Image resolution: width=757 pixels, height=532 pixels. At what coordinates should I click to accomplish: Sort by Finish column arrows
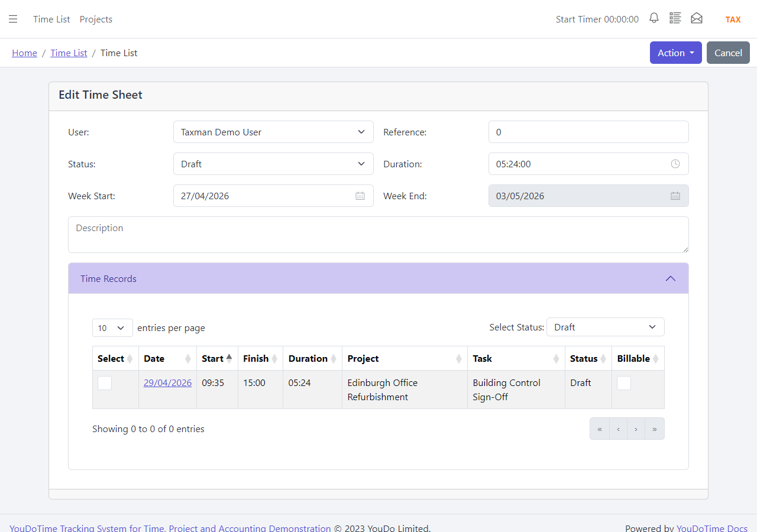click(274, 358)
